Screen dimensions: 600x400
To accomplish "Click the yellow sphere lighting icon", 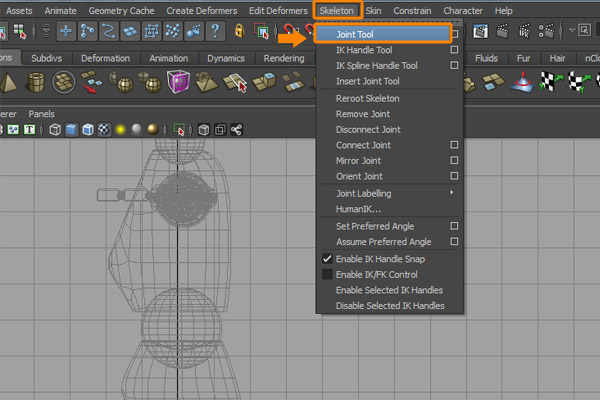I will point(119,129).
